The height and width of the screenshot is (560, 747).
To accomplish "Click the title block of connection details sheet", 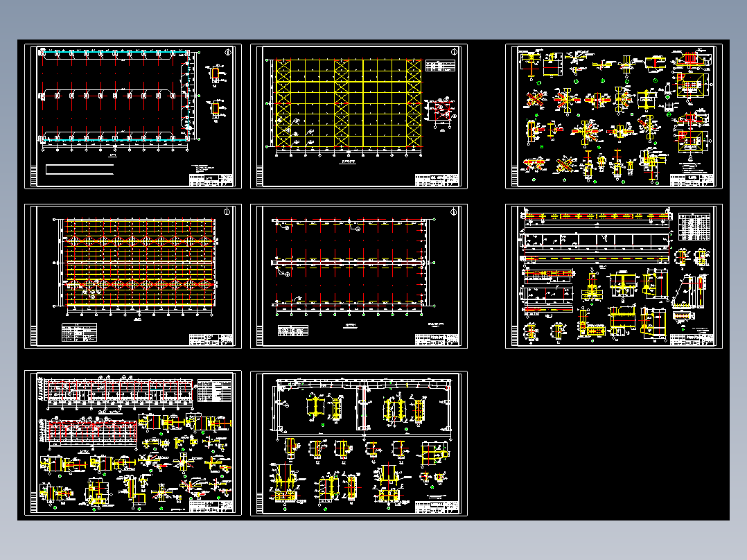I will [692, 180].
